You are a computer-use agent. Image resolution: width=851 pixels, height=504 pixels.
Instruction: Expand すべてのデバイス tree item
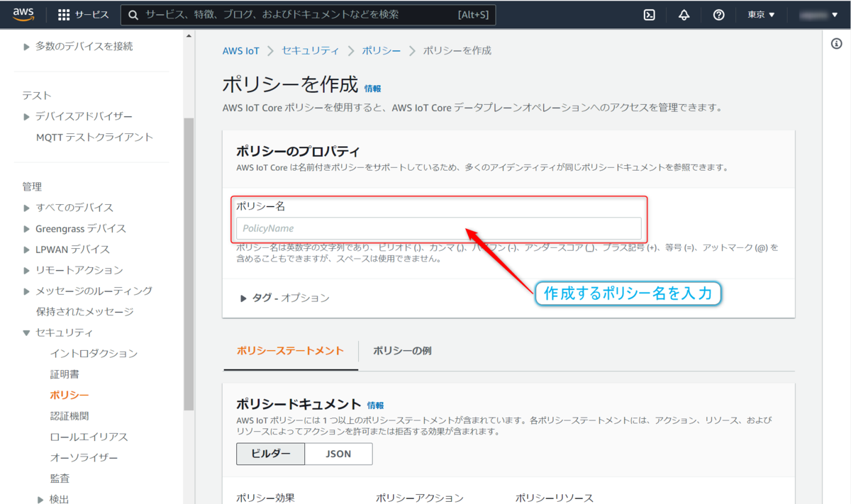(x=26, y=208)
